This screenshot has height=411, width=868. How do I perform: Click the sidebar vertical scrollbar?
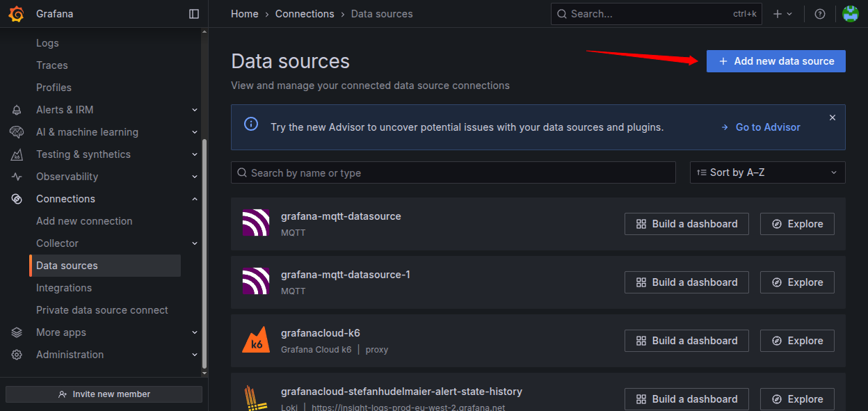(204, 254)
